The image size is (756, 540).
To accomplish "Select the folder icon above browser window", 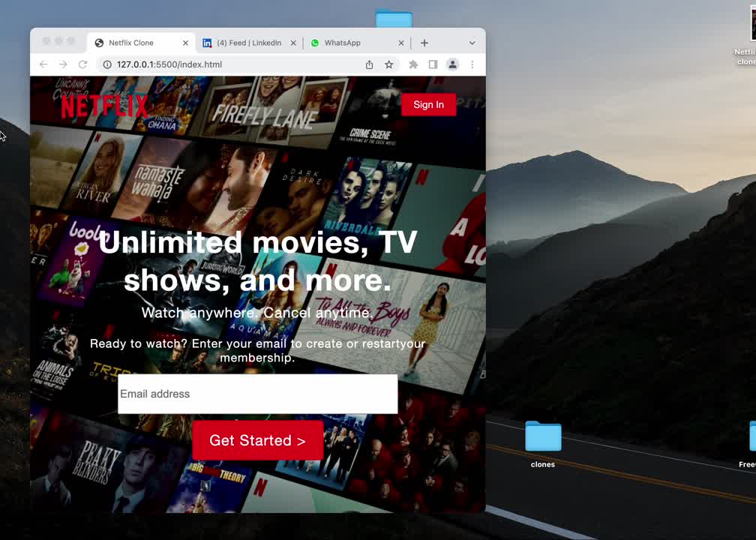I will pos(394,18).
